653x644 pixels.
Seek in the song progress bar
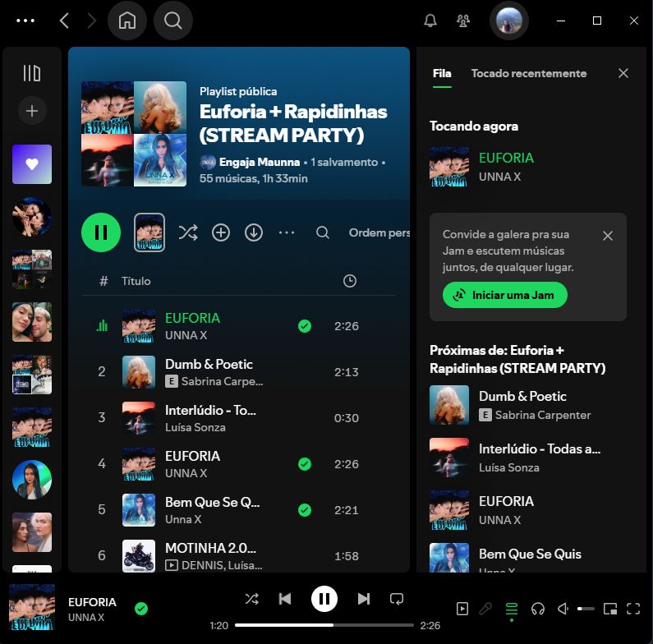pos(324,625)
